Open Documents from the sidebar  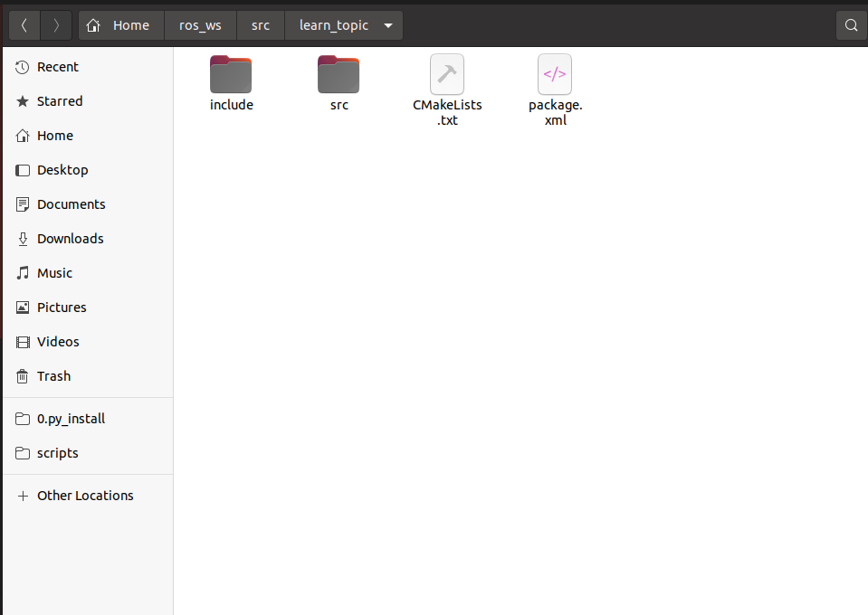[88, 204]
